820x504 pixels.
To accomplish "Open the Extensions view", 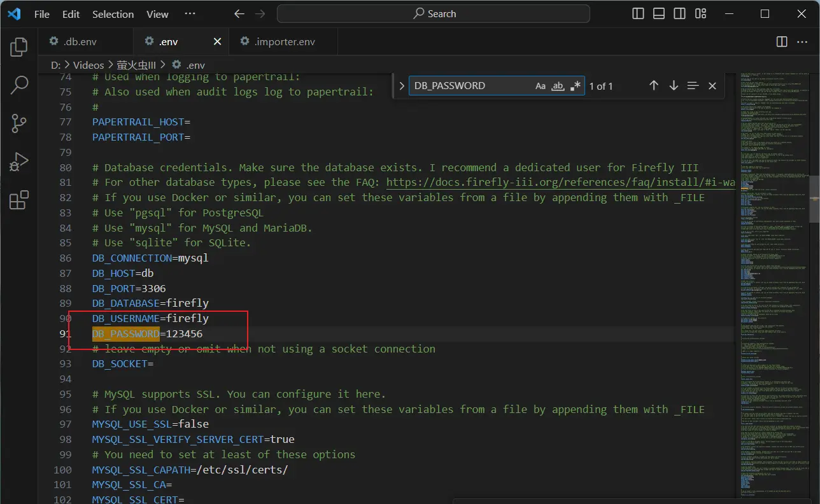I will (19, 200).
